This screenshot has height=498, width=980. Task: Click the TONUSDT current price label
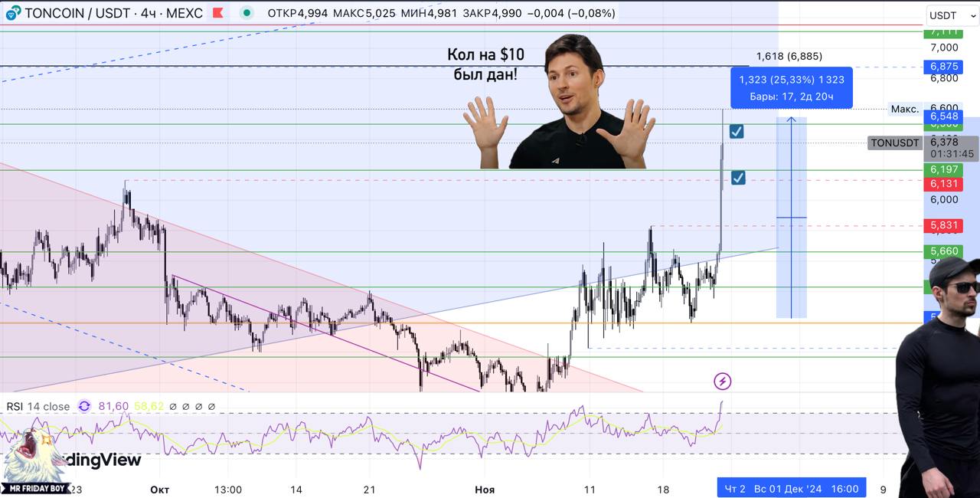point(895,143)
